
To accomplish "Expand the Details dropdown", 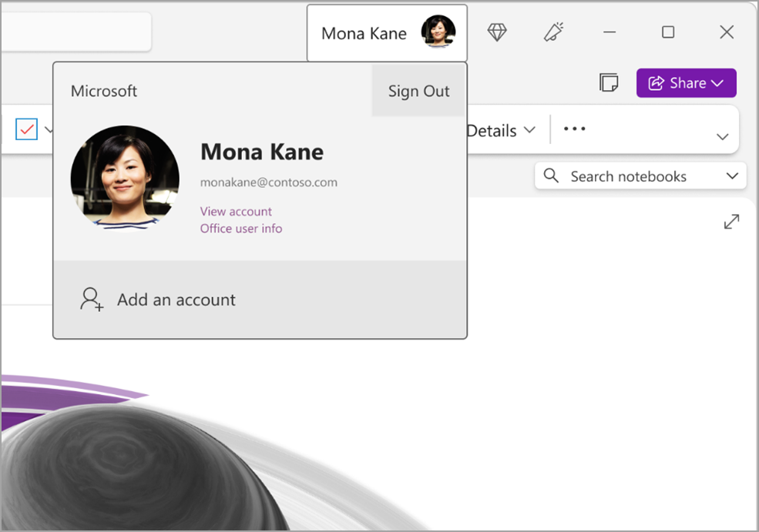I will click(502, 131).
